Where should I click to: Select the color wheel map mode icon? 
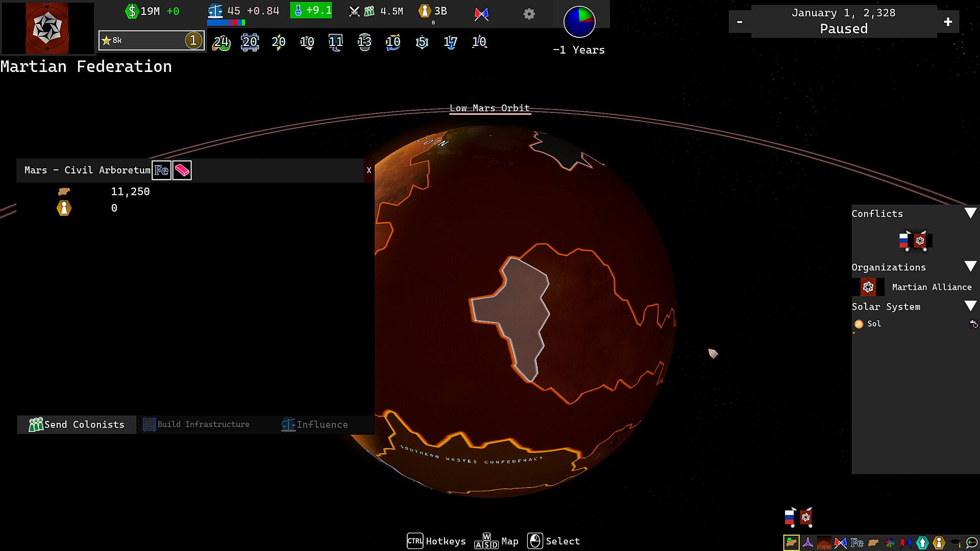(x=890, y=543)
